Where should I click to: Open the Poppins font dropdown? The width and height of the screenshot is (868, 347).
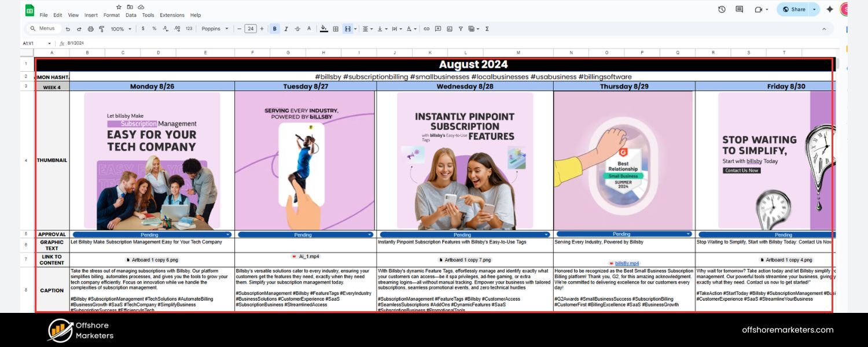click(x=215, y=28)
